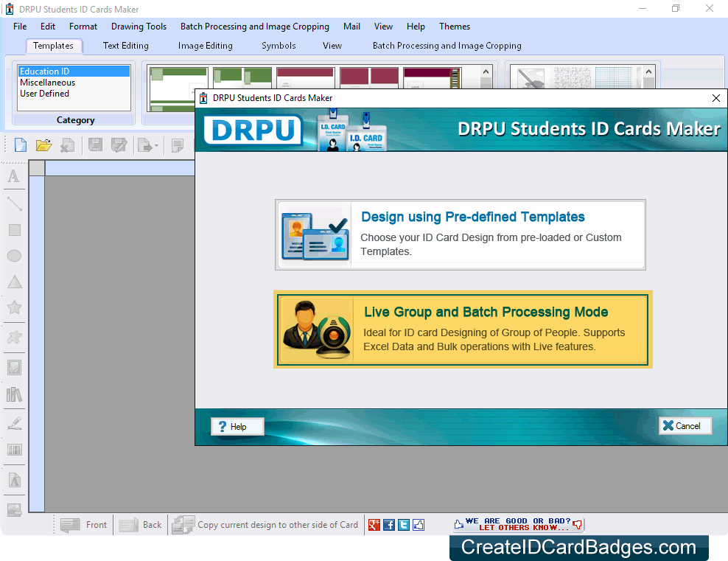Select the Star shape tool
Viewport: 728px width, 561px height.
tap(15, 307)
